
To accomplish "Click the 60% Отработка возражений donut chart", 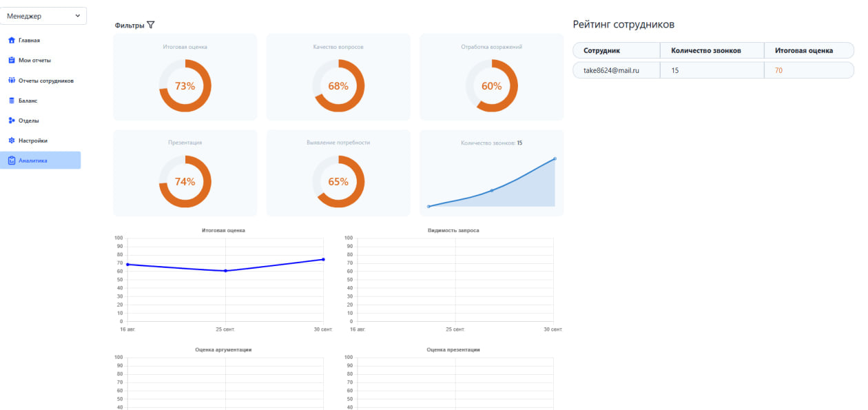I will pos(491,86).
